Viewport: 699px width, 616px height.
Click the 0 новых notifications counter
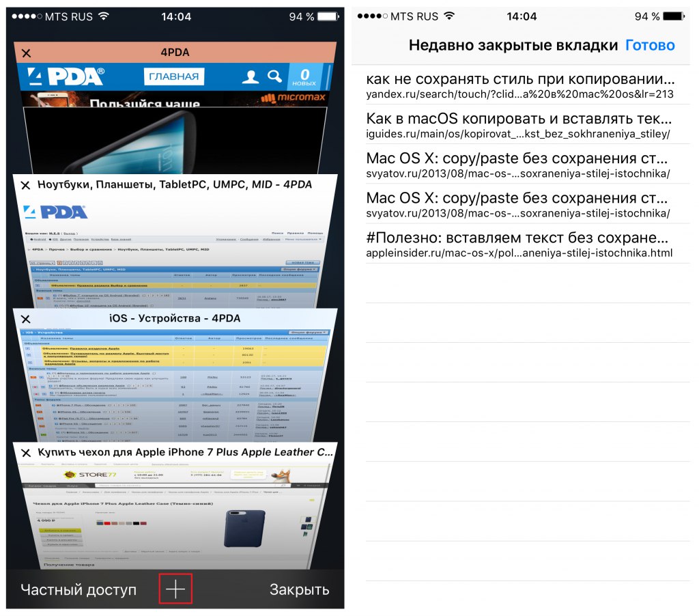[x=304, y=76]
